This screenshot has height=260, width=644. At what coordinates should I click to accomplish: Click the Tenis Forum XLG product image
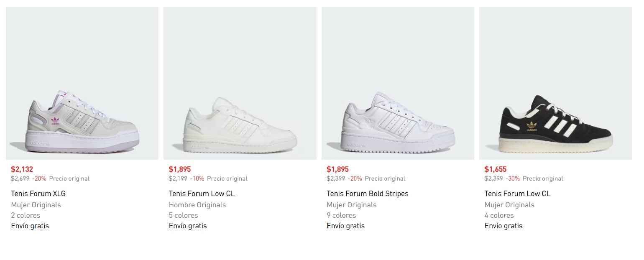[x=82, y=82]
